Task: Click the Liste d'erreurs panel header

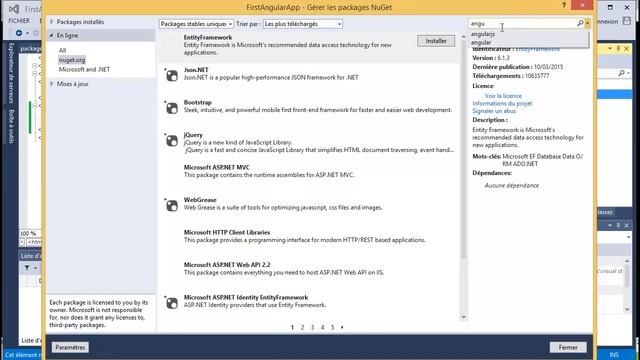Action: click(31, 256)
